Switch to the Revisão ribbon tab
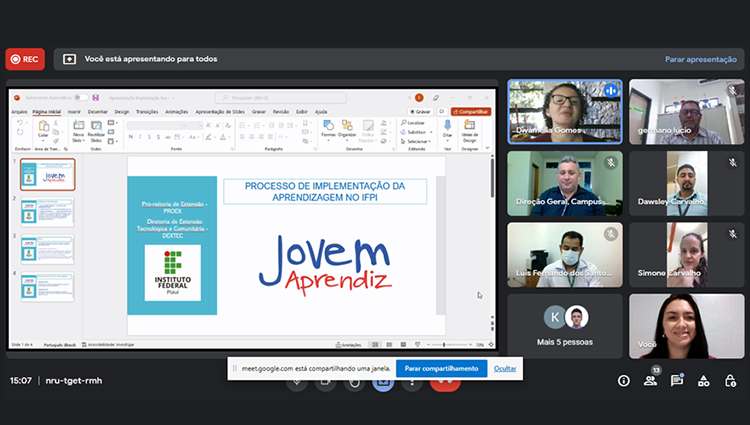 281,112
